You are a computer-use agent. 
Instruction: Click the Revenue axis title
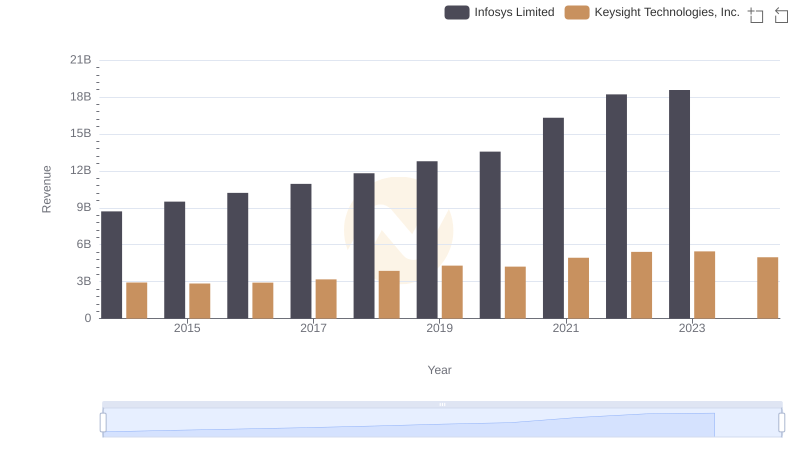(46, 189)
